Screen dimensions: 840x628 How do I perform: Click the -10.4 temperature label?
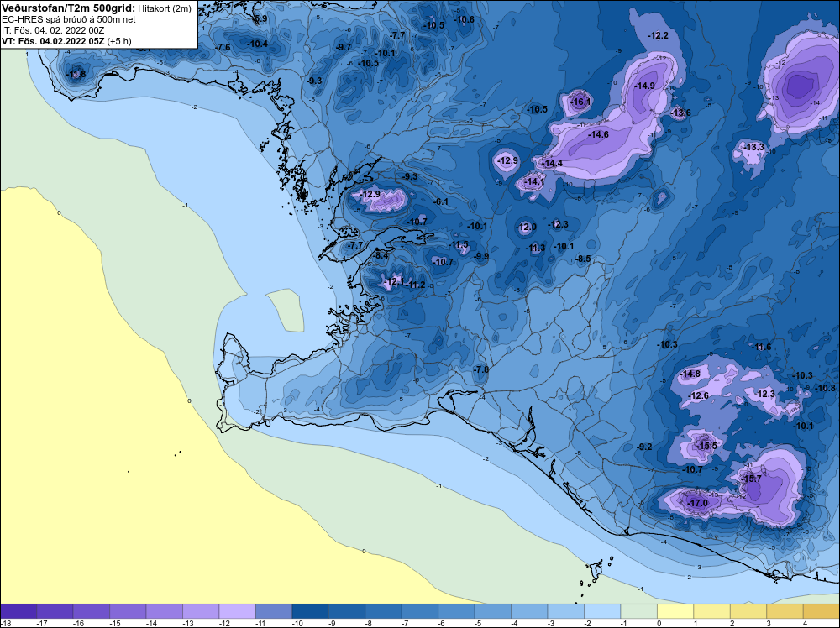(x=258, y=44)
